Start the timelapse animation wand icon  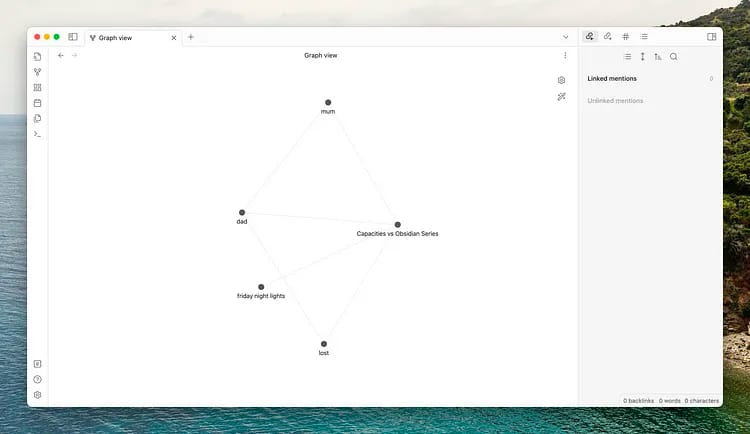click(562, 97)
